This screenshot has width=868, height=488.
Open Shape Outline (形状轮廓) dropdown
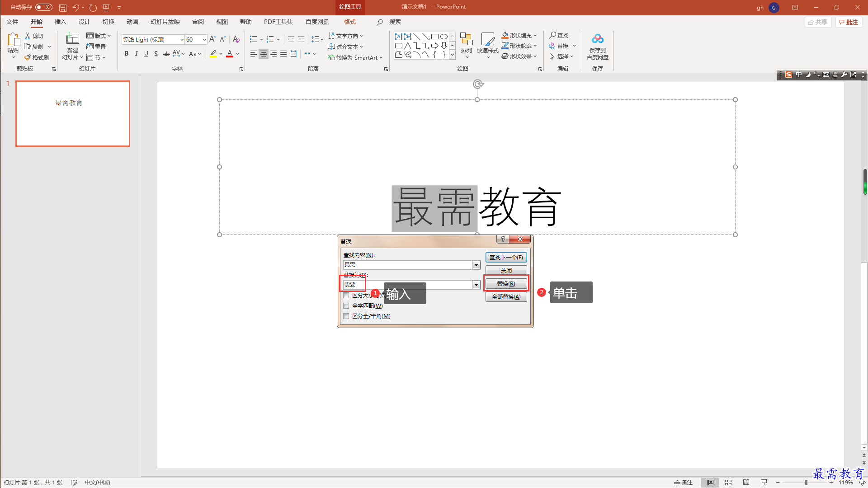519,46
